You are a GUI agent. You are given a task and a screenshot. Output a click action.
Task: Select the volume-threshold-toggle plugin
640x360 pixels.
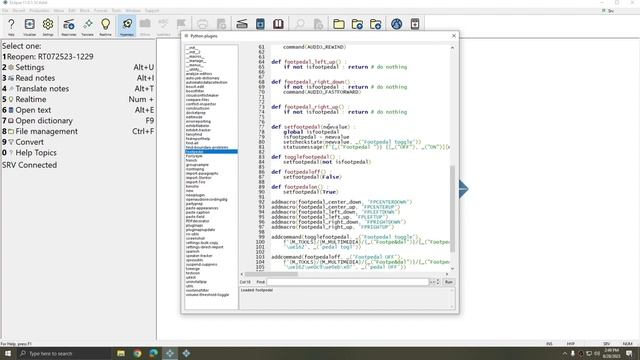[207, 295]
